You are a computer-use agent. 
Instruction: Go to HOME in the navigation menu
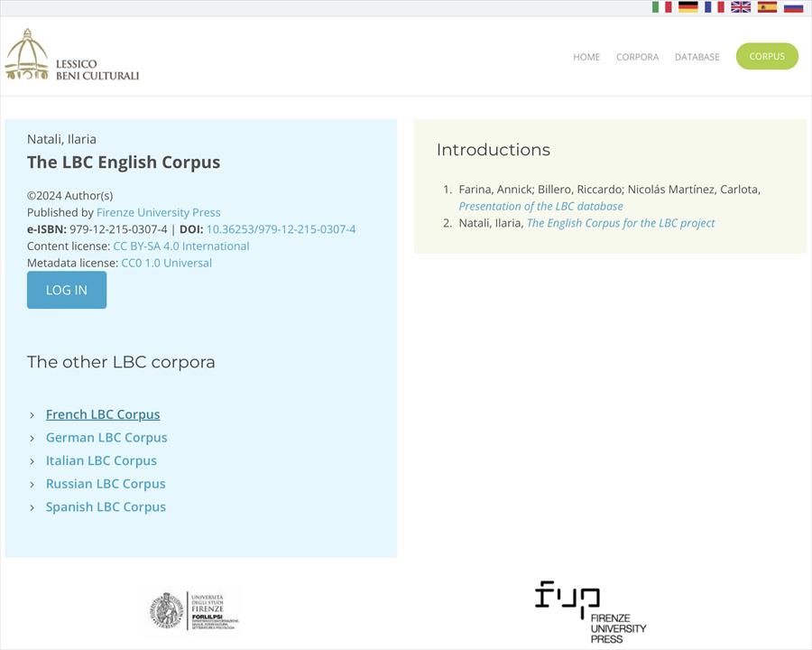tap(586, 57)
